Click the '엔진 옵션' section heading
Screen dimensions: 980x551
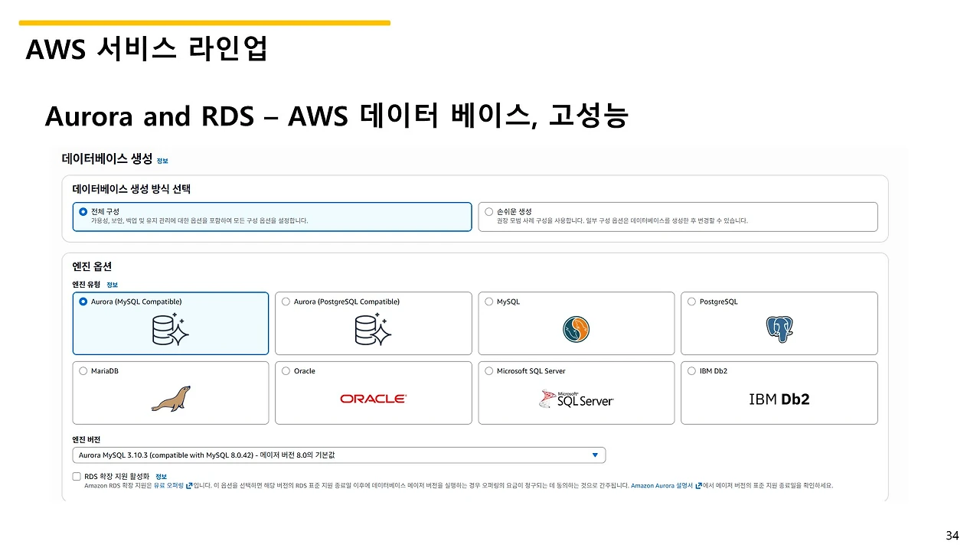point(92,266)
